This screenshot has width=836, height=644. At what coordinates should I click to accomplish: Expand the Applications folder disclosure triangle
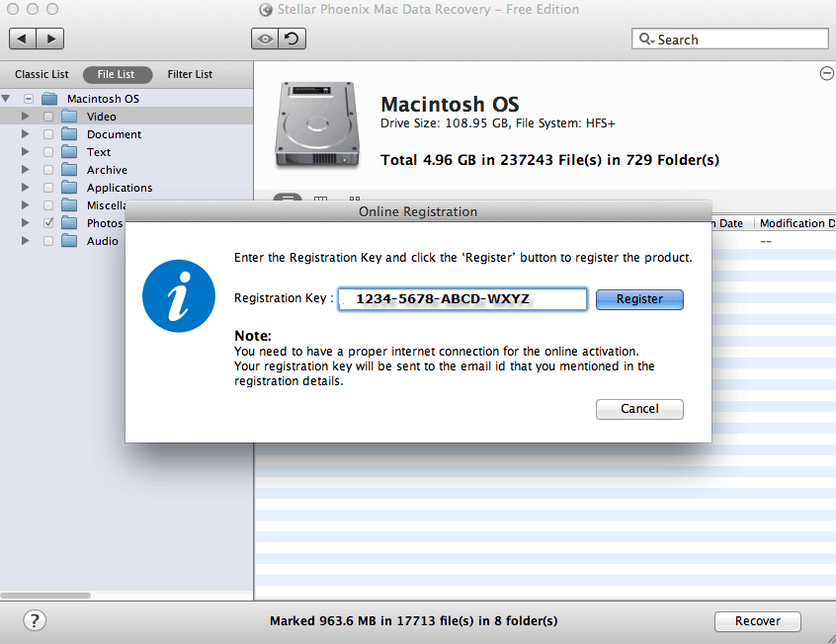(25, 188)
